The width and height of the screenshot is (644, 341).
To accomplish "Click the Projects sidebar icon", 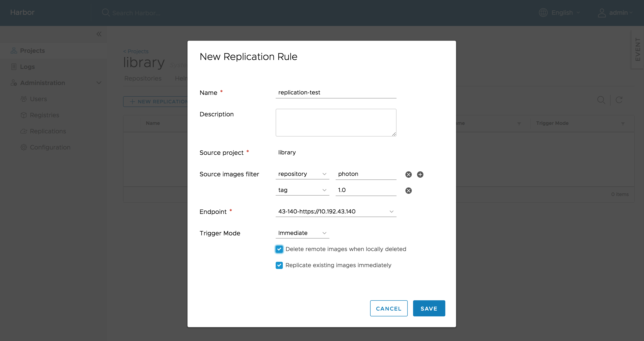I will point(14,50).
